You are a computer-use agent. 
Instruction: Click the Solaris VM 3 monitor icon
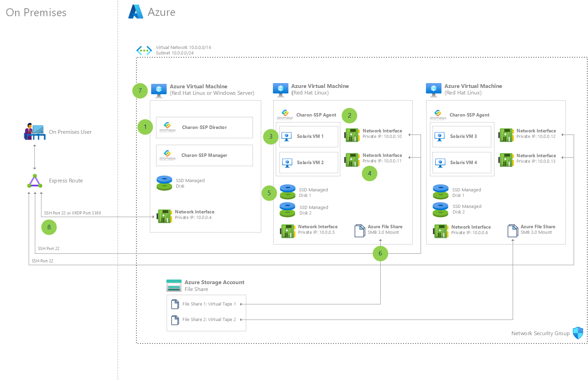[x=440, y=137]
